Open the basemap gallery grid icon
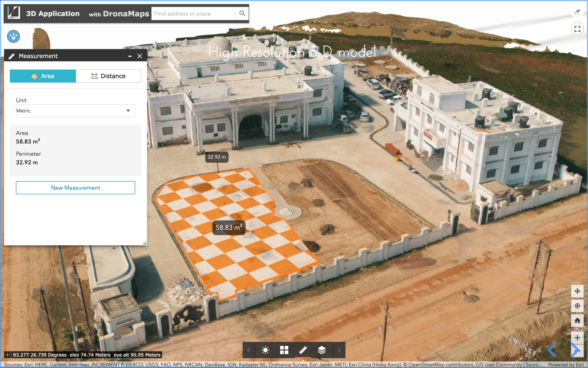 tap(284, 350)
